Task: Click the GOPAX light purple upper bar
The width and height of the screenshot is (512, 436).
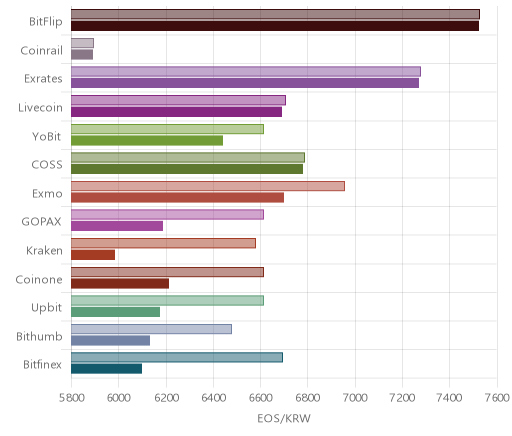Action: 167,215
